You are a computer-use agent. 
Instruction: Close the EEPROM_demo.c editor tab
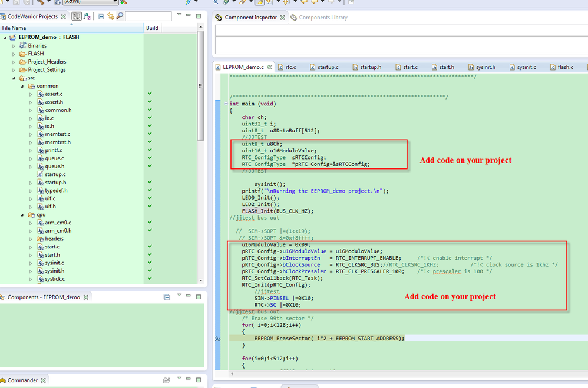tap(269, 67)
